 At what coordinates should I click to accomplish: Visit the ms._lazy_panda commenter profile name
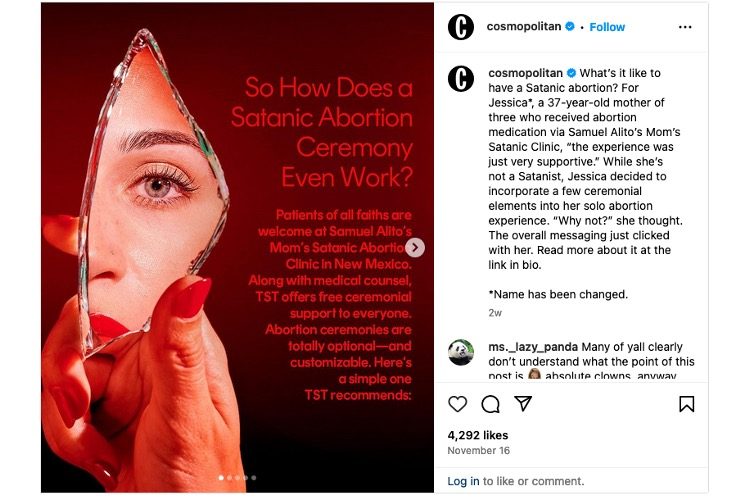[525, 346]
